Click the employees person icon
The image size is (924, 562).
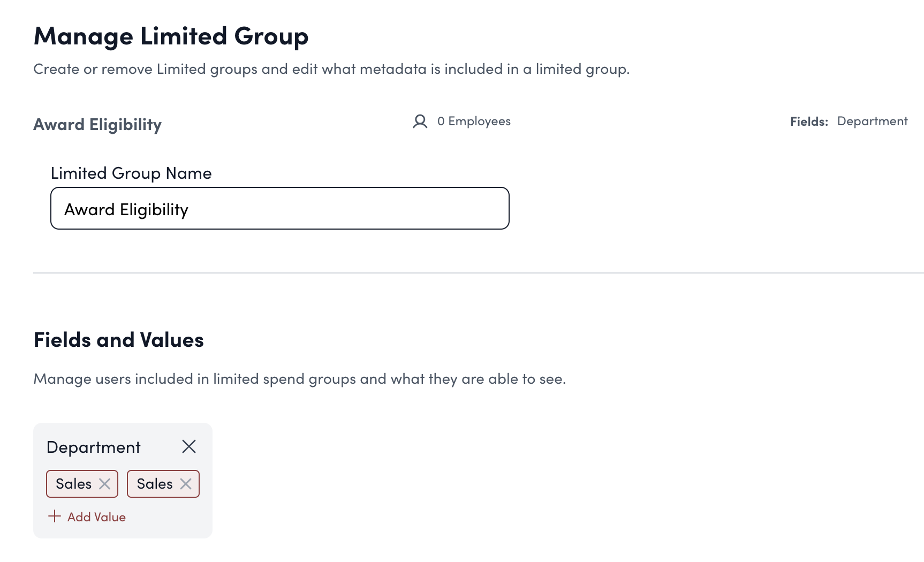point(420,121)
